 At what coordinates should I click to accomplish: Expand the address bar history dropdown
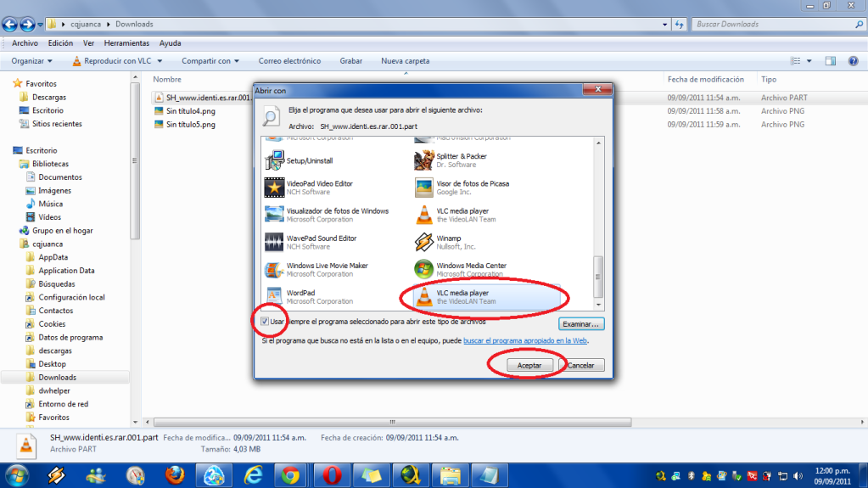coord(665,25)
